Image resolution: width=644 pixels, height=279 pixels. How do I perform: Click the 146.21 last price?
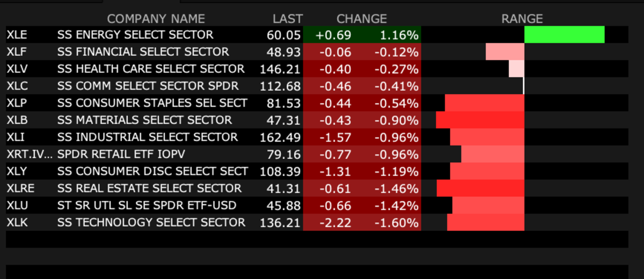280,69
